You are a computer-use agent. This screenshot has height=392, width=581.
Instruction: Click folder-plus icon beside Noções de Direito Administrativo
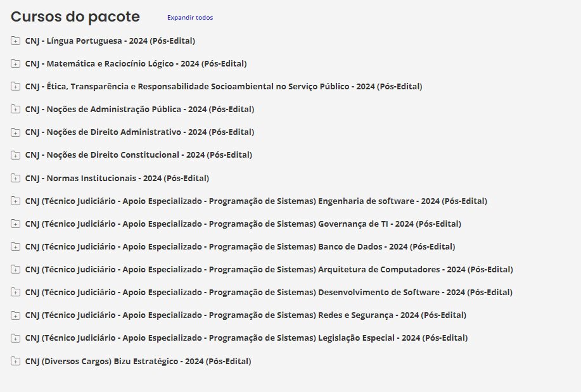tap(15, 132)
